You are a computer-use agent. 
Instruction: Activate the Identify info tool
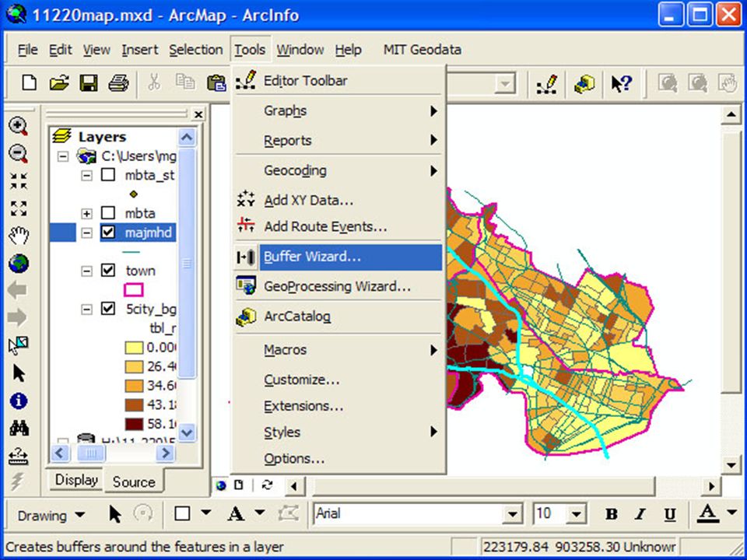click(19, 401)
